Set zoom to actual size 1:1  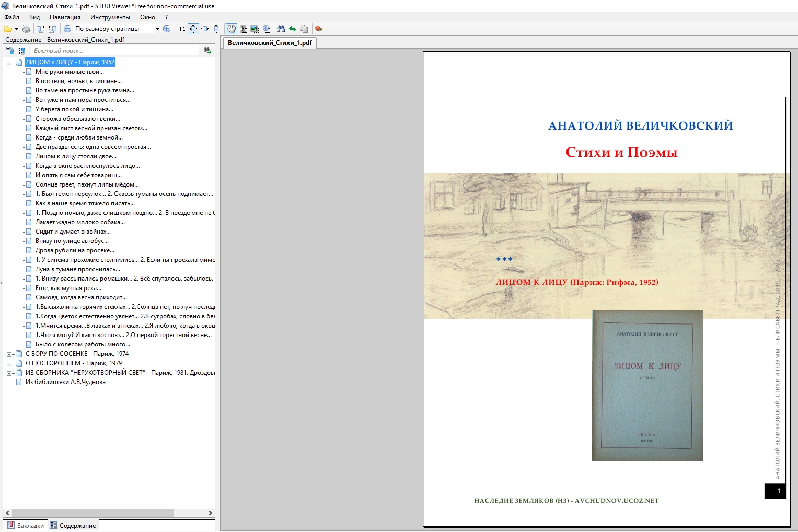[x=182, y=29]
